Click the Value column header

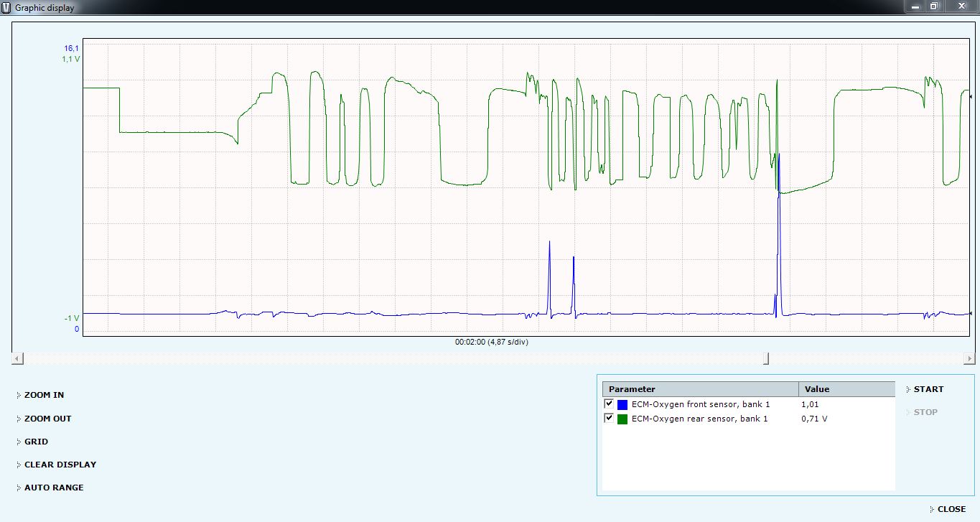(846, 389)
